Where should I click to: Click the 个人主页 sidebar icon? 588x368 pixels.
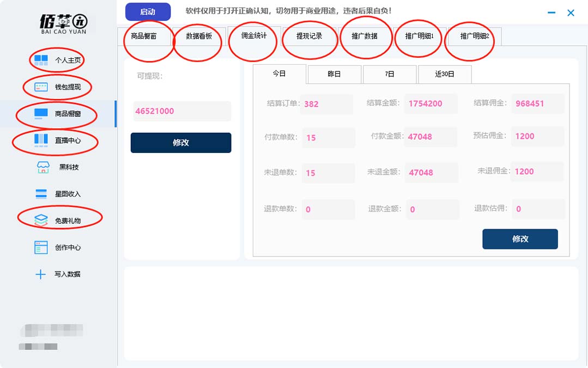tap(41, 60)
